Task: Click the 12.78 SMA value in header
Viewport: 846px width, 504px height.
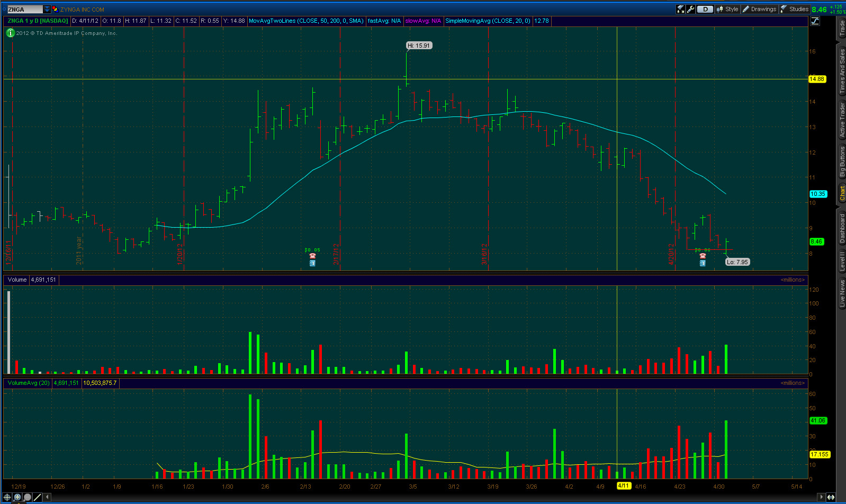Action: pos(542,21)
